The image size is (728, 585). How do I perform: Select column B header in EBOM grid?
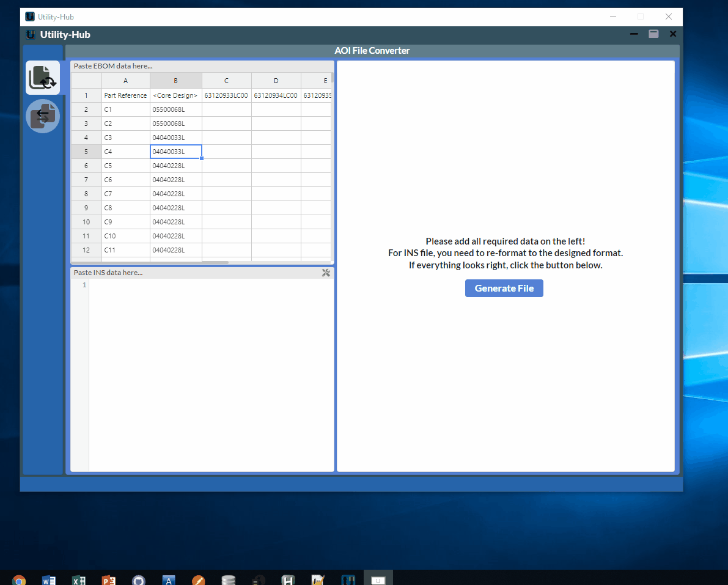[x=176, y=81]
